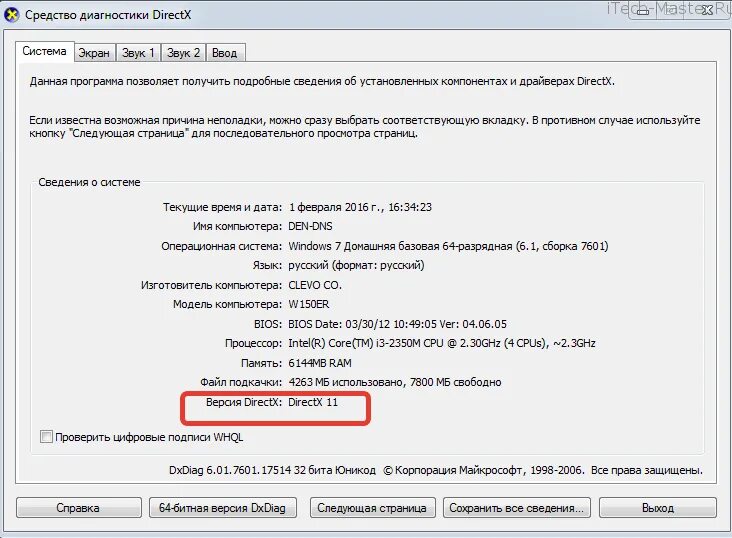Switch to the Система tab
Viewport: 732px width, 538px height.
click(x=44, y=51)
